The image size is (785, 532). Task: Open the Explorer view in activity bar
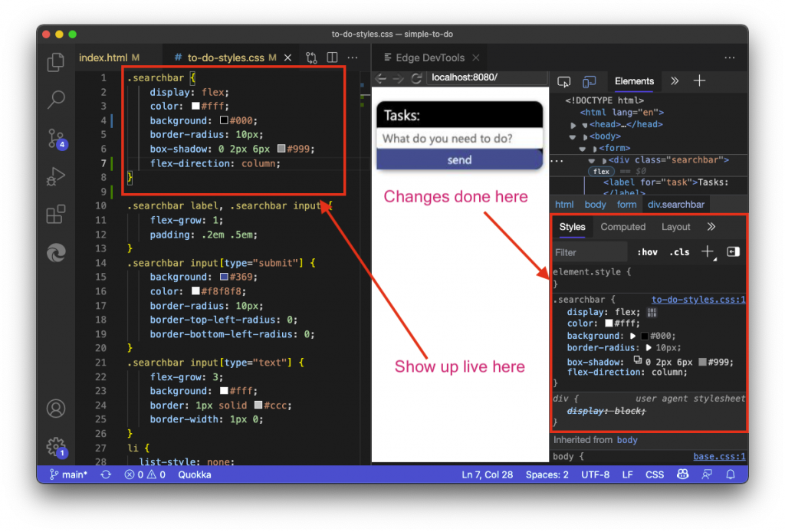click(55, 63)
